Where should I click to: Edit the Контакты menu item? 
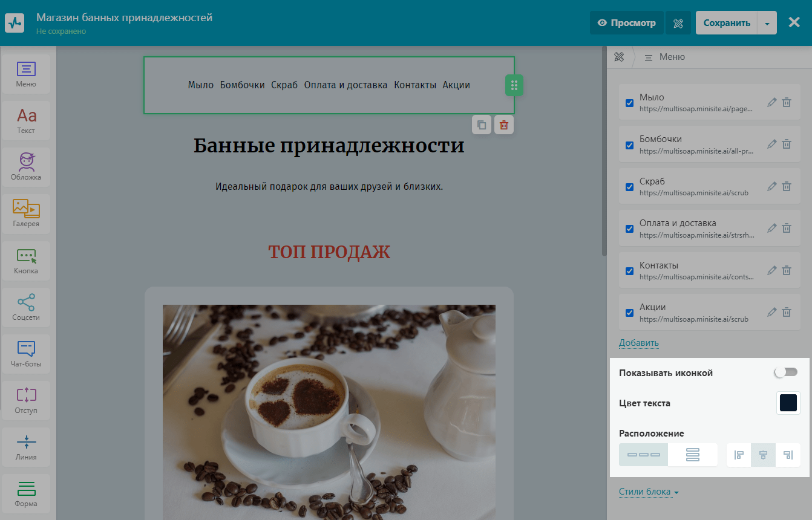point(771,270)
